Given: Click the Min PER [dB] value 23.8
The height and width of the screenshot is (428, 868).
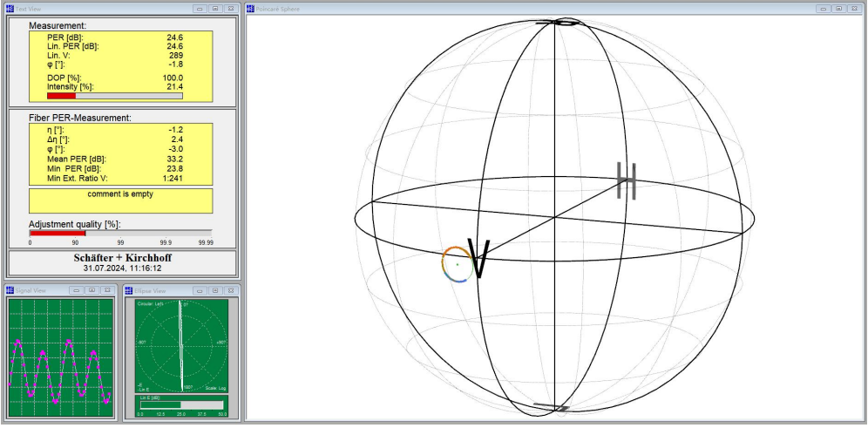Looking at the screenshot, I should point(175,168).
